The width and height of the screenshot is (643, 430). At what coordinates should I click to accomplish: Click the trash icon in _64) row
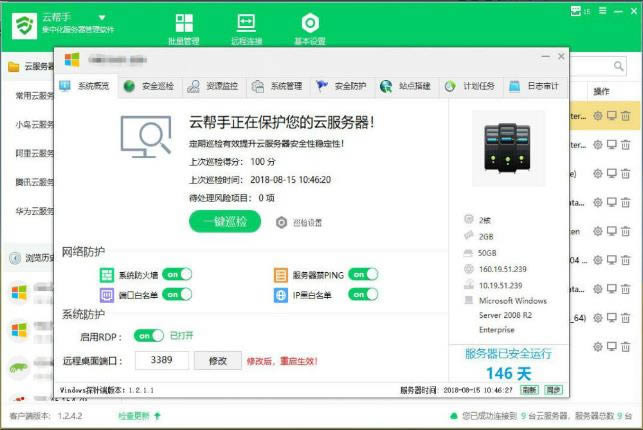[x=625, y=318]
